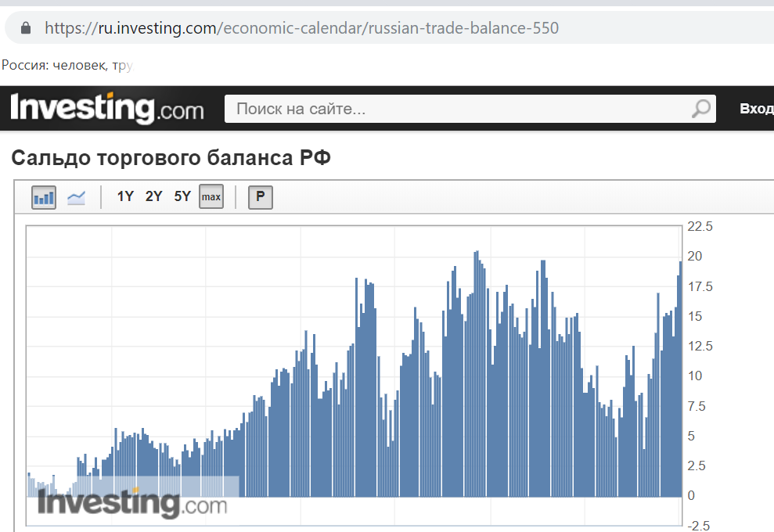774x532 pixels.
Task: Open the bookmark Россия: человек, тру
Action: click(67, 65)
